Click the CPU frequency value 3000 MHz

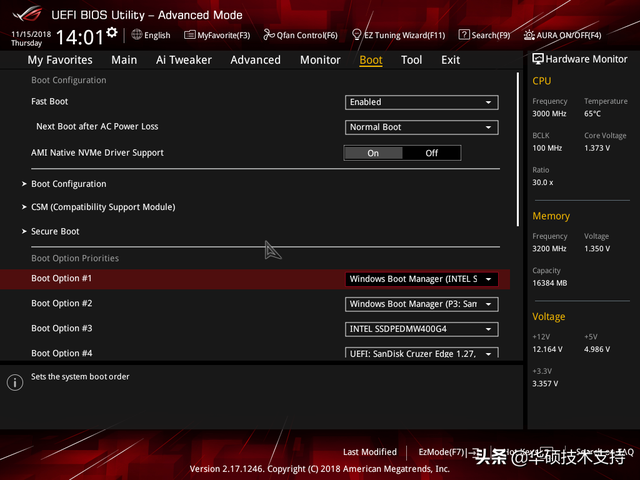(x=549, y=114)
